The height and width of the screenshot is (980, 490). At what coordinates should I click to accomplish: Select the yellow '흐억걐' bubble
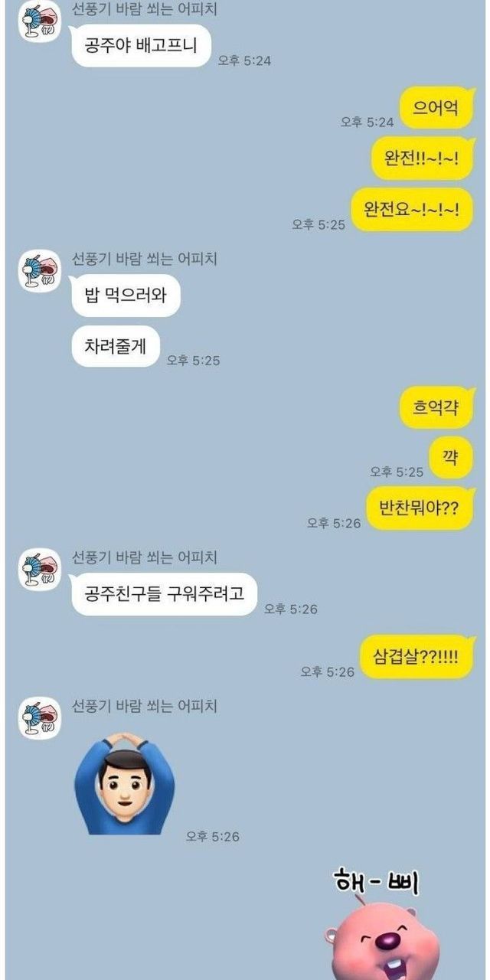pyautogui.click(x=436, y=407)
